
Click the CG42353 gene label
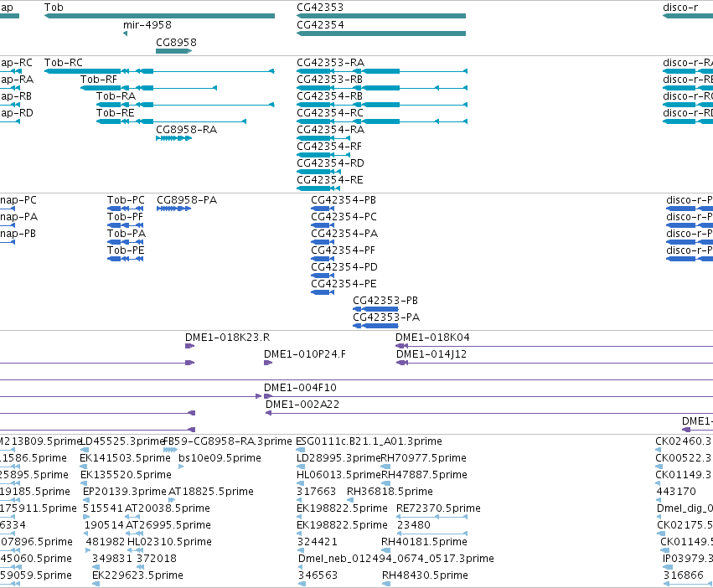pos(320,8)
